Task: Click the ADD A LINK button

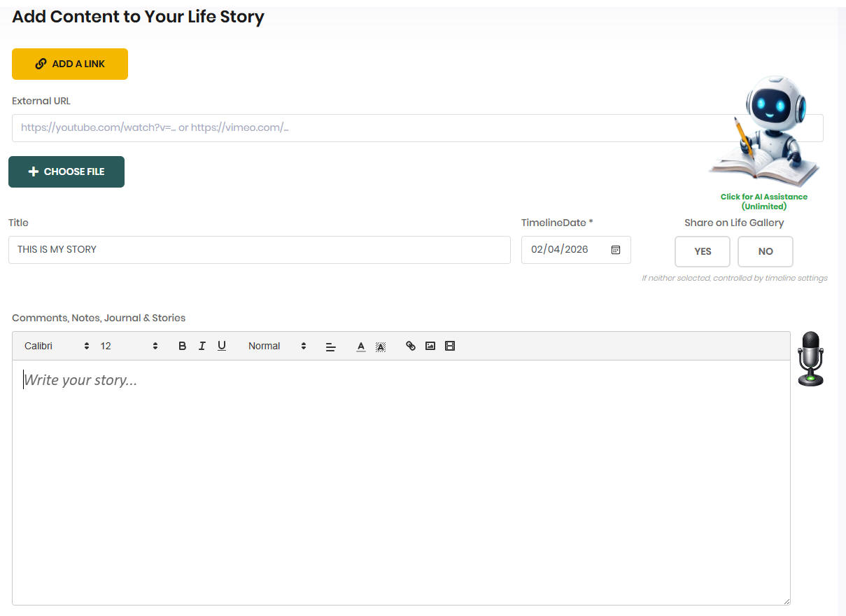Action: click(x=69, y=63)
